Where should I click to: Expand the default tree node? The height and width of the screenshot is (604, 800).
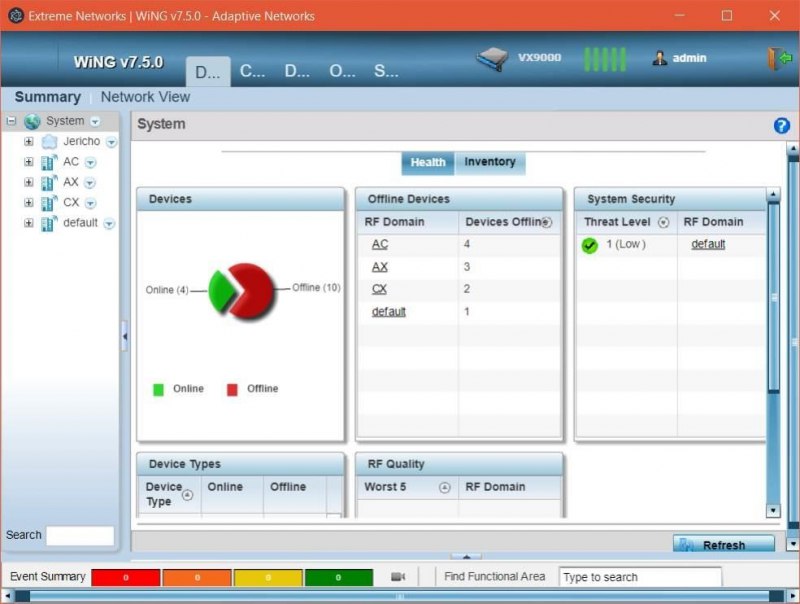(x=29, y=223)
